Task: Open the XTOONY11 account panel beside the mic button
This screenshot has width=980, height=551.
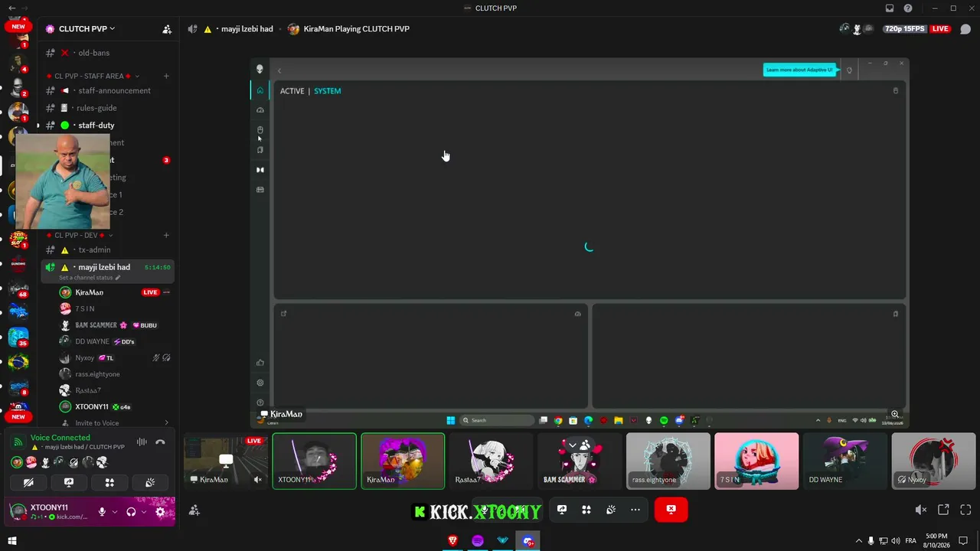Action: (51, 512)
